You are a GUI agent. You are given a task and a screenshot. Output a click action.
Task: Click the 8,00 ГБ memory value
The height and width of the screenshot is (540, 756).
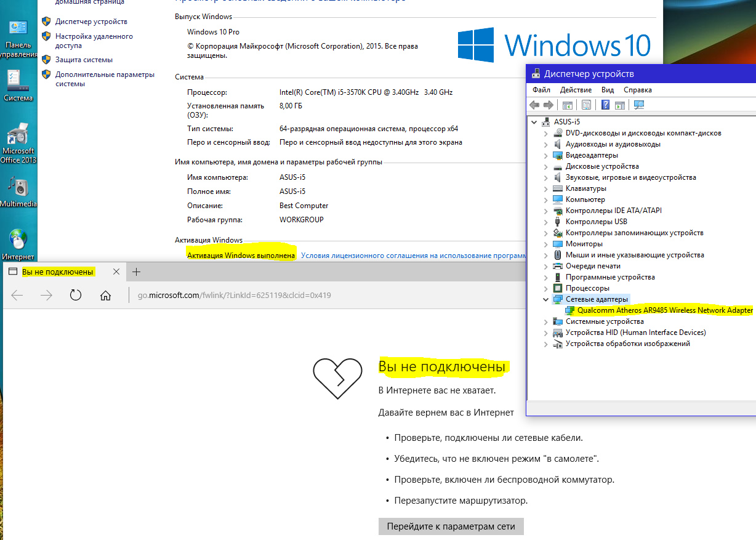[x=291, y=106]
